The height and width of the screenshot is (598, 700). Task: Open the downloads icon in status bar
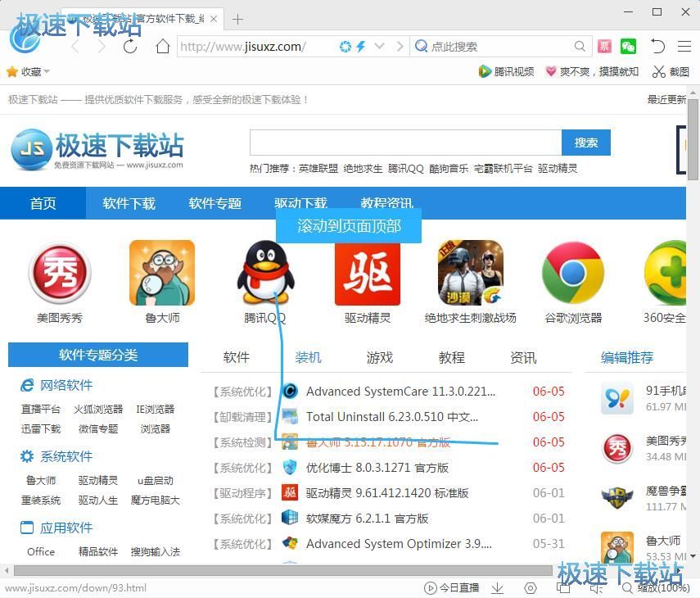(x=497, y=587)
